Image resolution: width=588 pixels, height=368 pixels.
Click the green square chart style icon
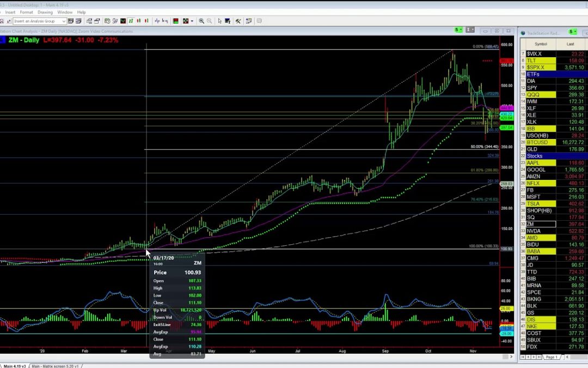(x=186, y=21)
